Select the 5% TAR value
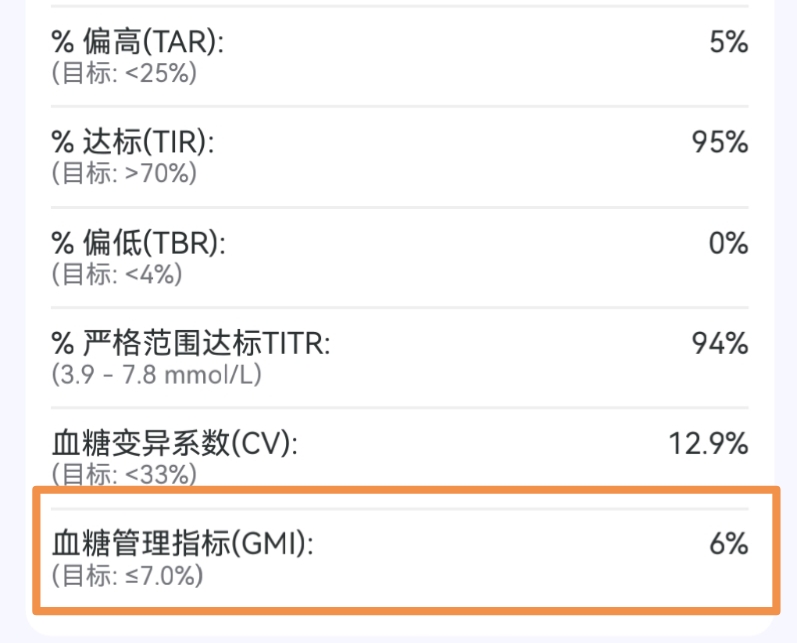Image resolution: width=797 pixels, height=643 pixels. [728, 42]
